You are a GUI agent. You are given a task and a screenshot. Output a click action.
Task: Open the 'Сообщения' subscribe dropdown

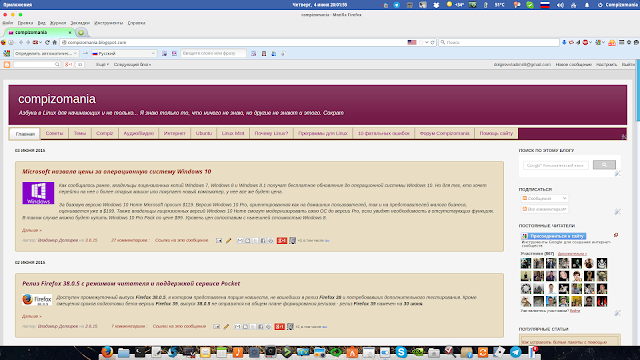point(544,198)
